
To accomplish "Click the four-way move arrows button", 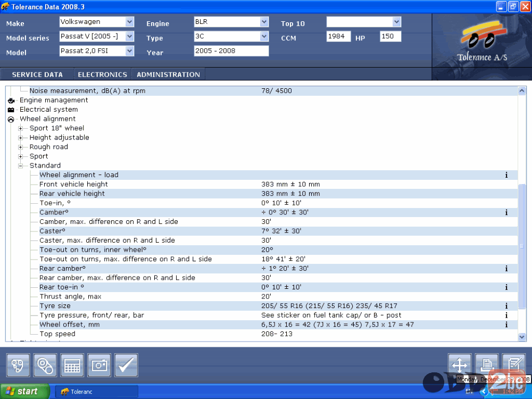I will pyautogui.click(x=460, y=365).
